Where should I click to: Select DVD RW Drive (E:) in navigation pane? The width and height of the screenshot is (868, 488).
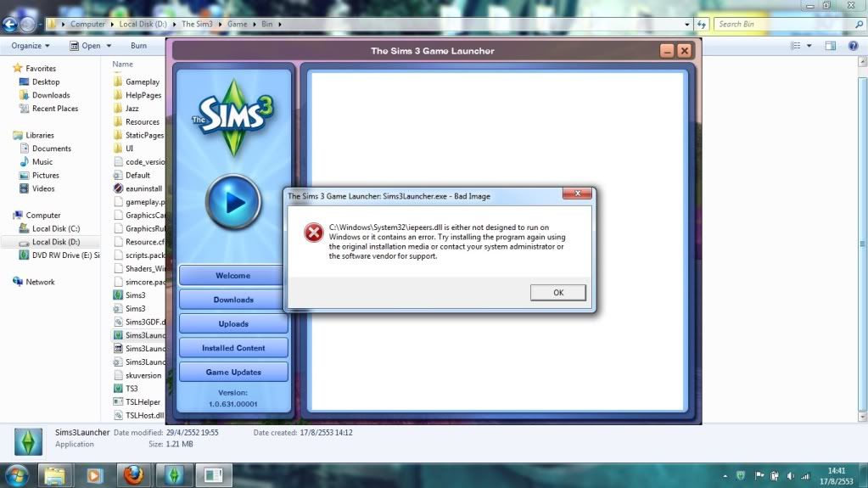(x=65, y=255)
